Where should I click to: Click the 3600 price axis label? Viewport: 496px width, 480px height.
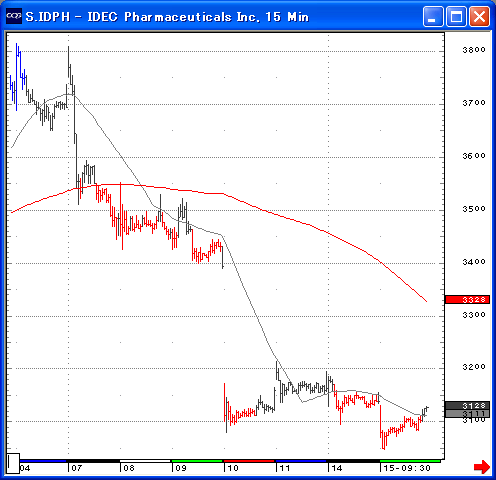pyautogui.click(x=474, y=156)
